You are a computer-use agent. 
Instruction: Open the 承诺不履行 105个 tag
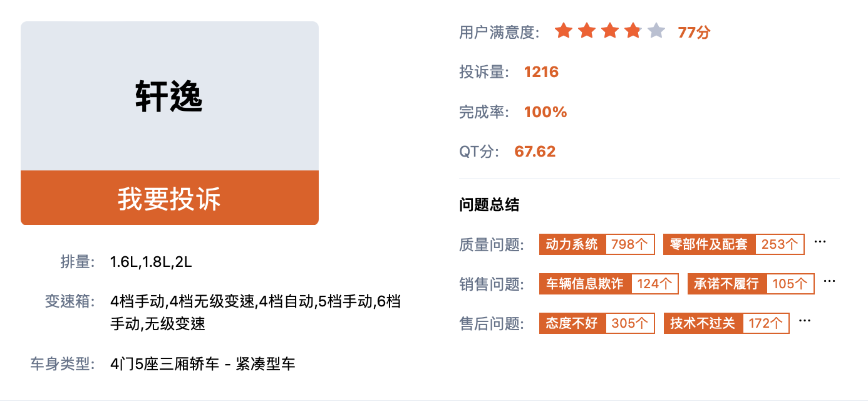coord(751,284)
